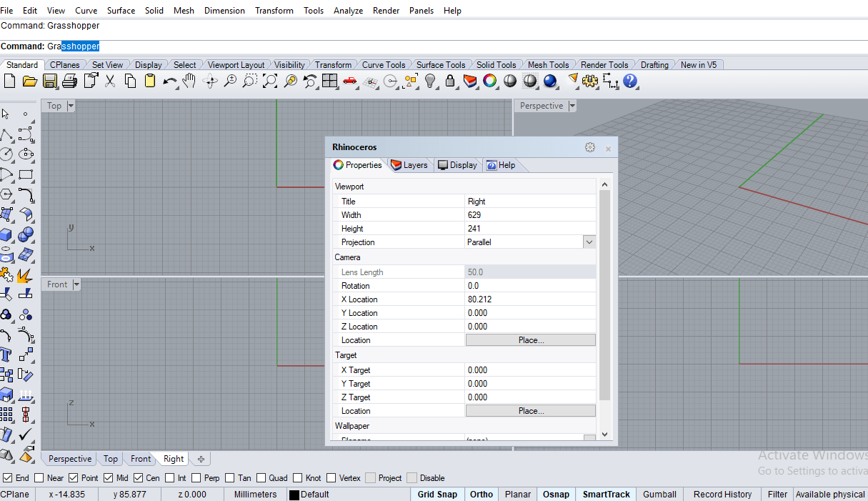Toggle Ortho in the status bar
Screen dimensions: 868x501
coord(482,495)
